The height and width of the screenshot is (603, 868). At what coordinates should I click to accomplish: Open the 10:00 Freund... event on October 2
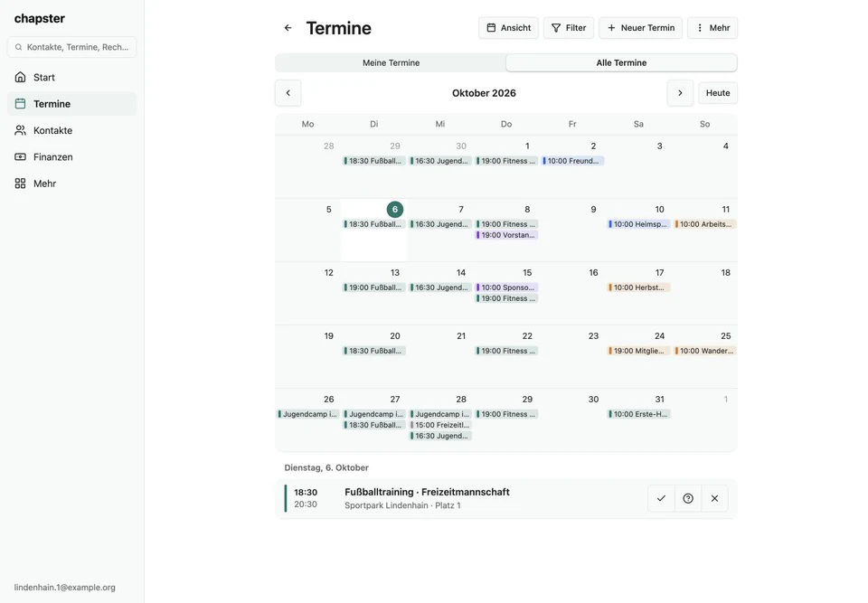[x=572, y=161]
